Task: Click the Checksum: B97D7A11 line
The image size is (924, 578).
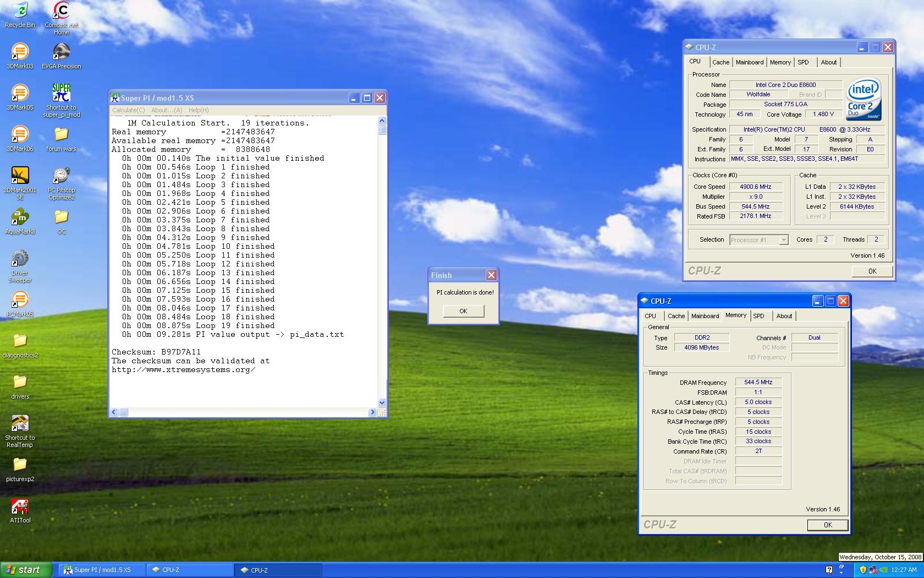Action: (156, 352)
